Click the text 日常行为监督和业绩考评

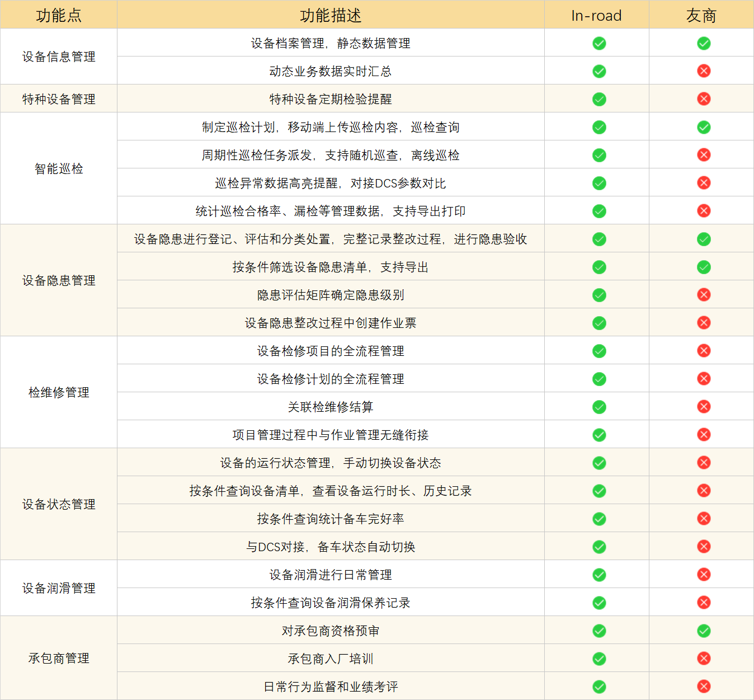click(x=331, y=687)
